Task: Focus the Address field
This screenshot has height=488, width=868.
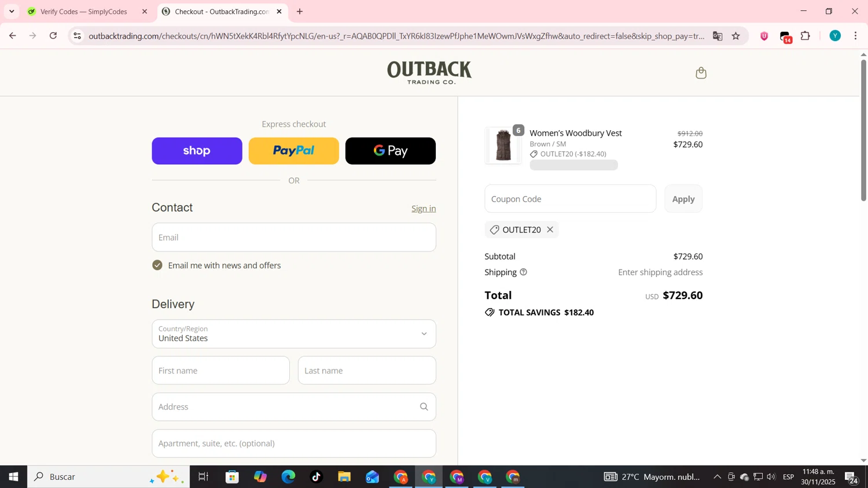Action: [294, 407]
